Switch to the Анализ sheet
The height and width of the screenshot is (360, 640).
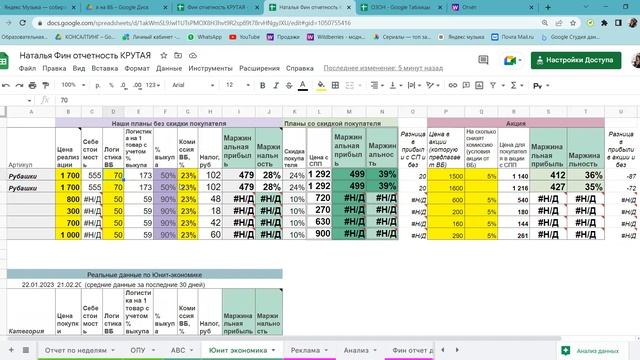pos(356,350)
